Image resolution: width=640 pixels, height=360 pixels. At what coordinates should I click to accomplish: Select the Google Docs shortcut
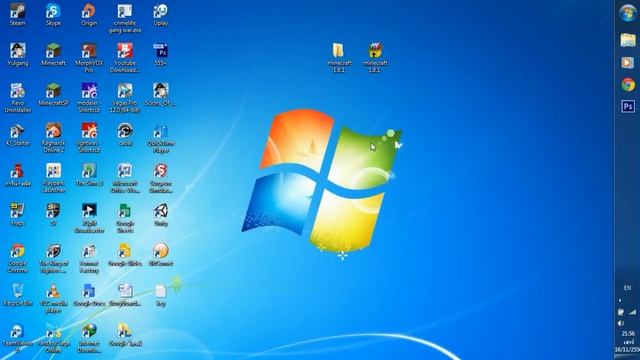click(89, 294)
